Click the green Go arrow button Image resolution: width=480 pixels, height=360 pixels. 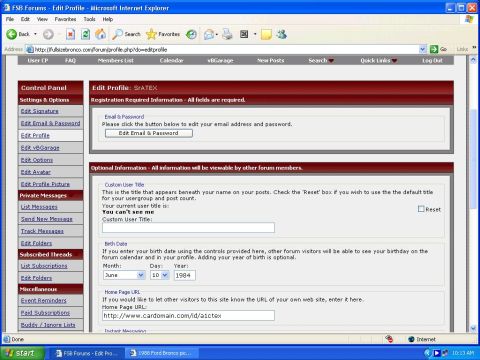tap(434, 49)
